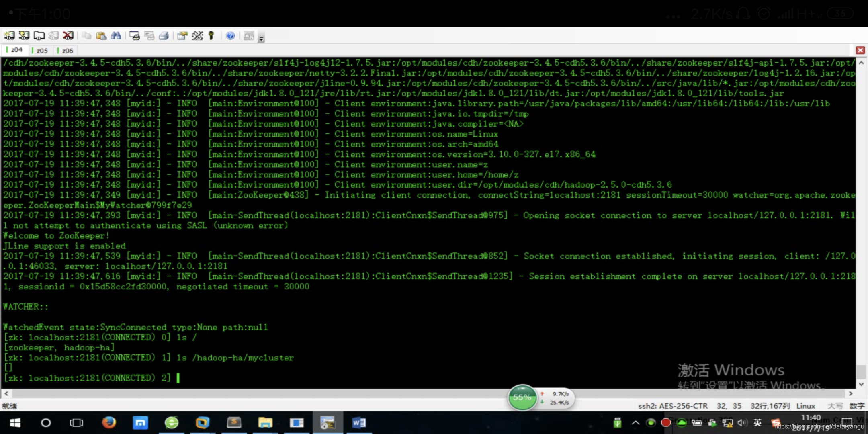Open Keymap Editor toolbar icon
This screenshot has height=434, width=868.
pyautogui.click(x=197, y=36)
